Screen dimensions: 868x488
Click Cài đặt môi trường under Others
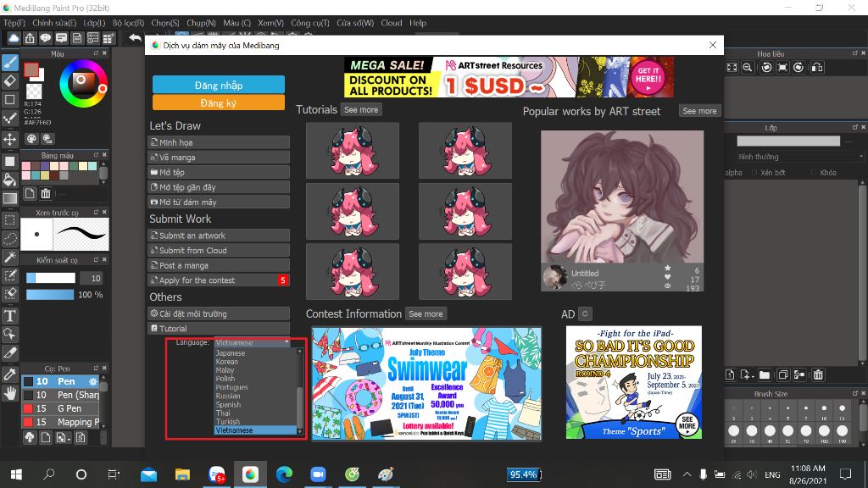click(219, 313)
